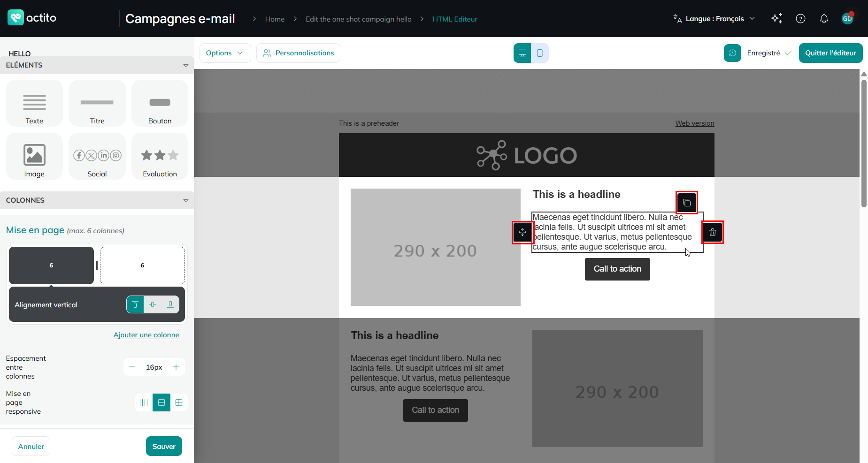The height and width of the screenshot is (463, 868).
Task: Set vertical alignment to top
Action: tap(135, 304)
